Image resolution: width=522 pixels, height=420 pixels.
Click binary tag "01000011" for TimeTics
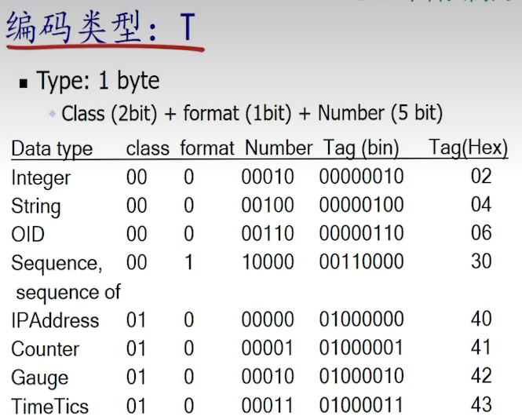click(x=361, y=405)
